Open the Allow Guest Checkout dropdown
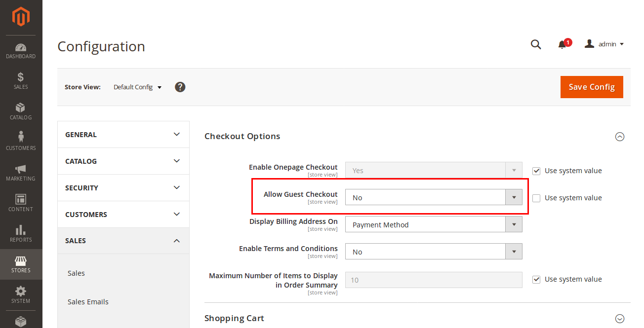 coord(514,197)
